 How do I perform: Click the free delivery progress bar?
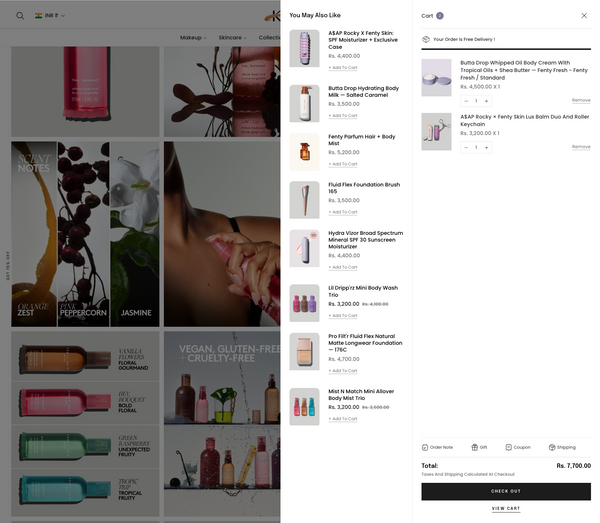[x=506, y=49]
